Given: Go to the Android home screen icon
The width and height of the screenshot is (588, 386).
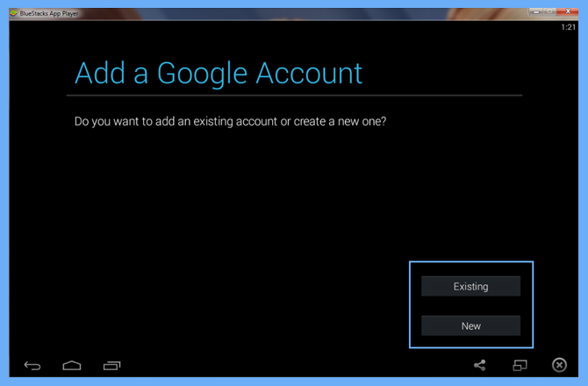Looking at the screenshot, I should click(72, 365).
